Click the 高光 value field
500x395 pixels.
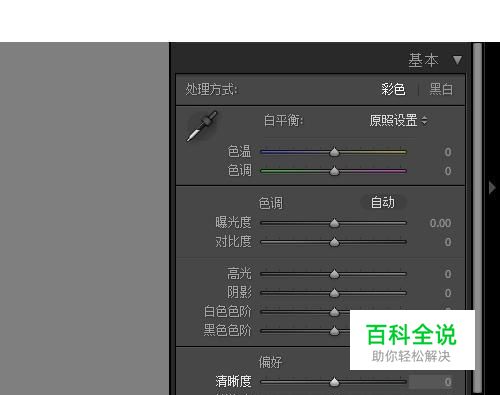coord(448,274)
